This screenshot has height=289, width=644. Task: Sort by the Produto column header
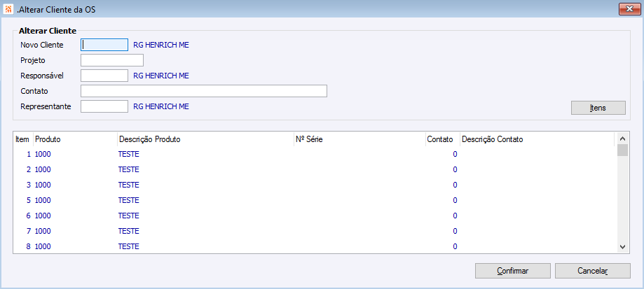pyautogui.click(x=74, y=139)
